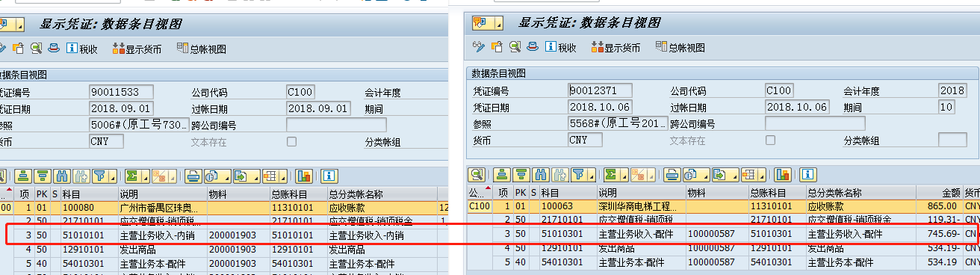Open 税收 (tax) button in 90012371 window
The image size is (980, 275).
point(561,47)
